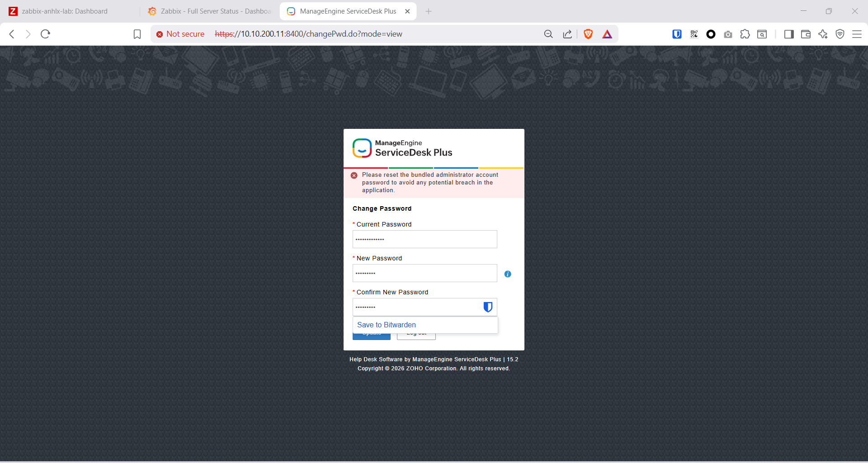Click the Bitwarden icon in Confirm Password field
Image resolution: width=868 pixels, height=463 pixels.
point(487,307)
